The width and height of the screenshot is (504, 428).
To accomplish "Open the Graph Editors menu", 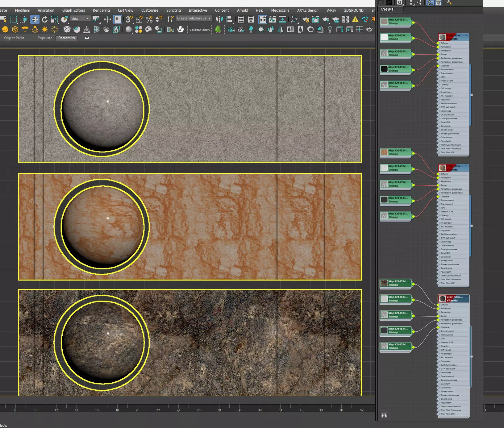I will tap(73, 10).
